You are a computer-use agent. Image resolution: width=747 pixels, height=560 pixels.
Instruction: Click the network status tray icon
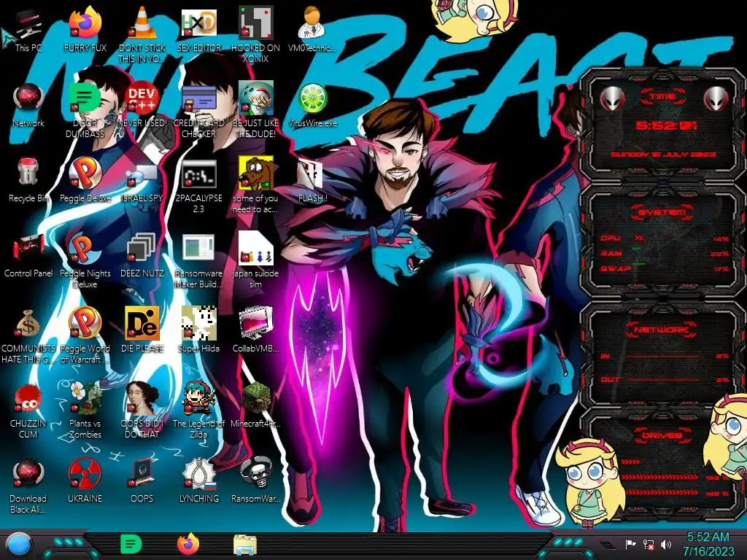[x=649, y=545]
